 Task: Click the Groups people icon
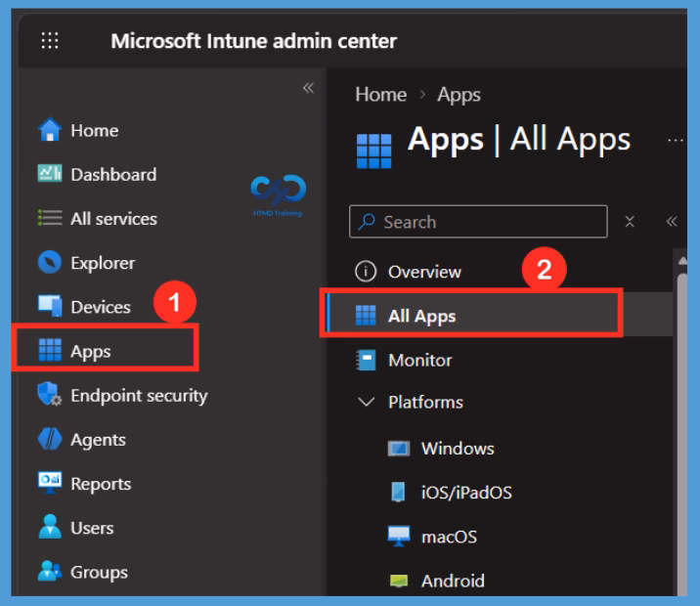tap(50, 571)
